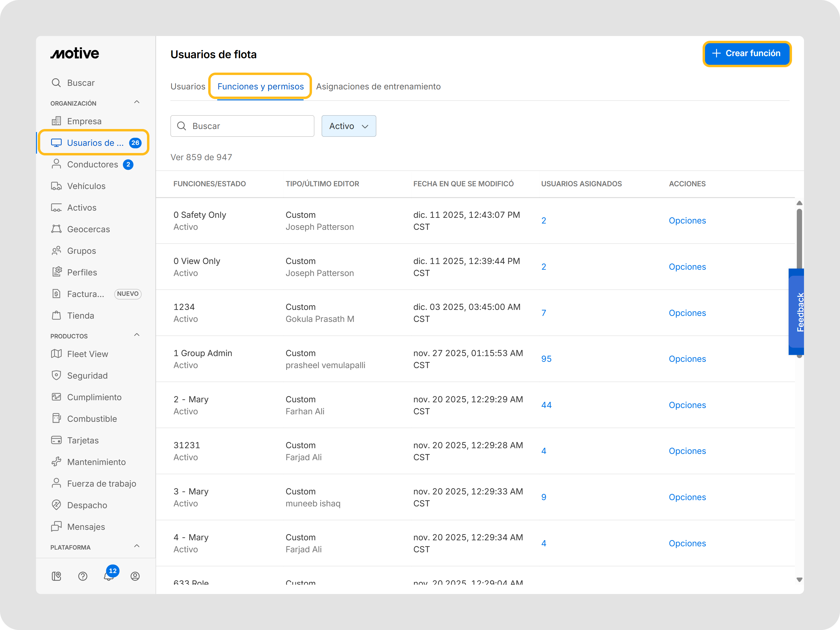Click the user profile icon at bottom
The image size is (840, 630).
[135, 576]
